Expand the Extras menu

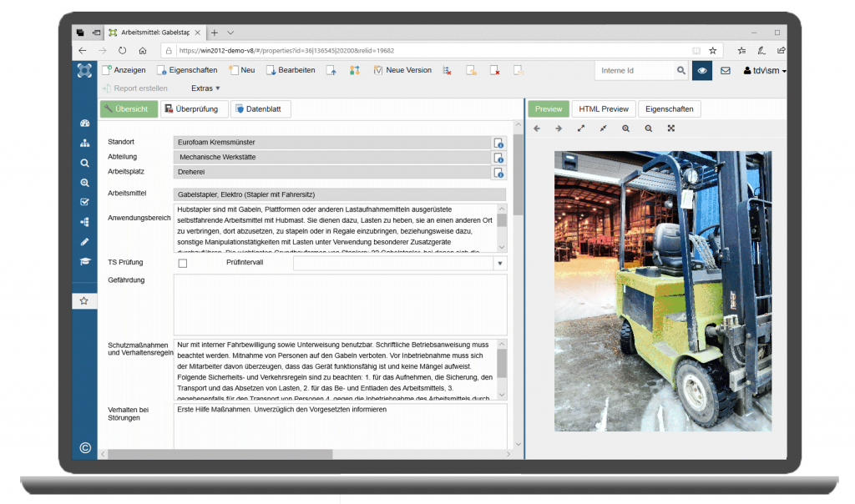[x=205, y=88]
